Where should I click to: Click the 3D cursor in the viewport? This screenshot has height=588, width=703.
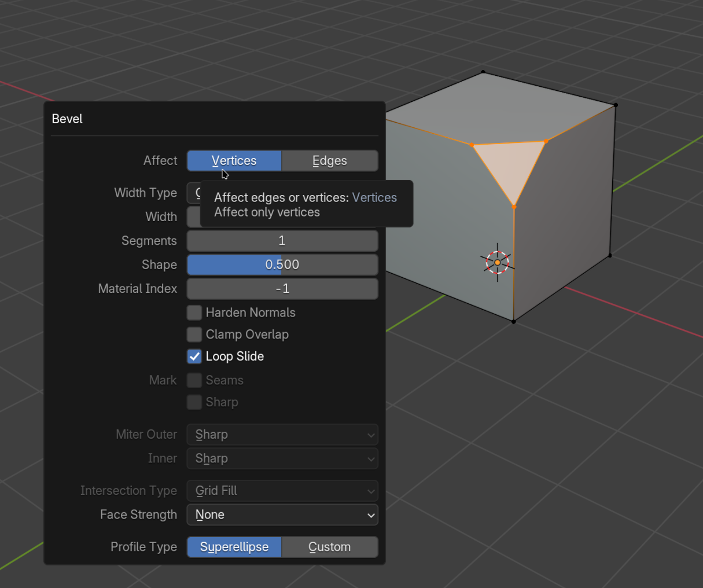[496, 262]
